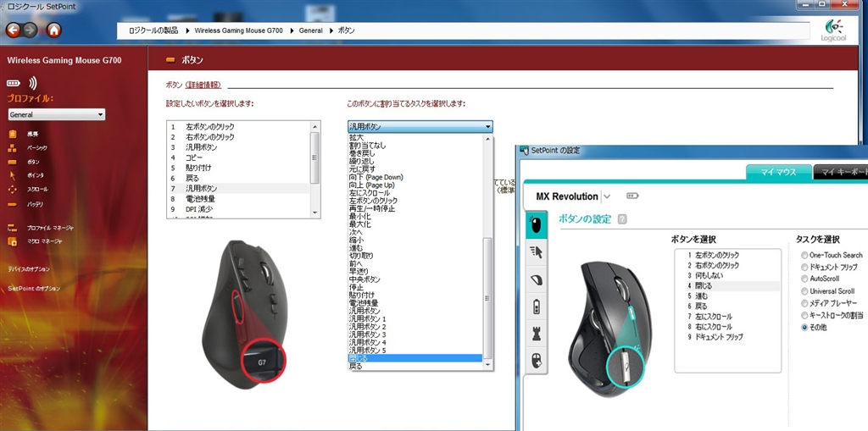Open the pointer movement icon in MX Revolution window
This screenshot has height=431, width=868.
(x=536, y=252)
